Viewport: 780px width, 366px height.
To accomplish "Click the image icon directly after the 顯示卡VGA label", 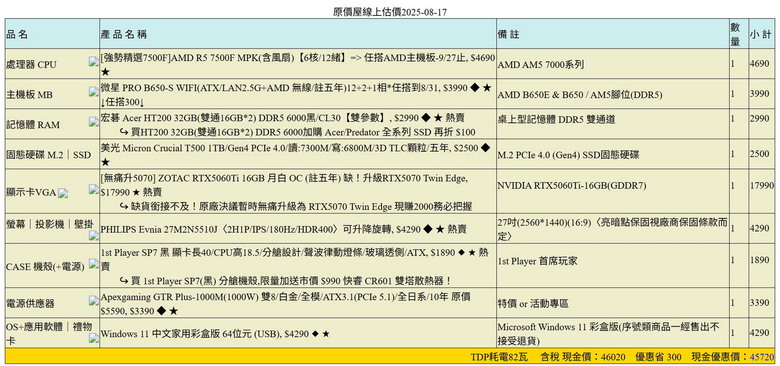I will 63,194.
